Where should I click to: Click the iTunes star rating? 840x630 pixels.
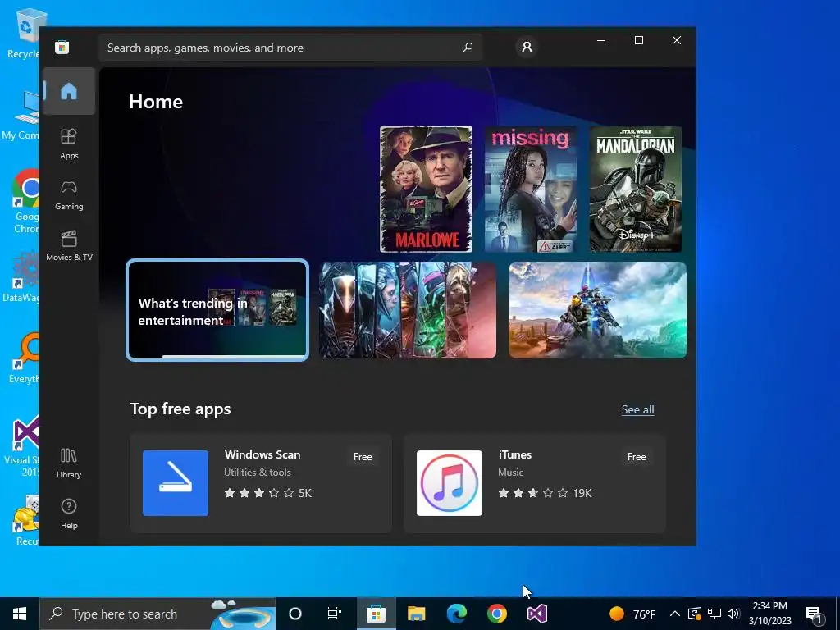[533, 493]
